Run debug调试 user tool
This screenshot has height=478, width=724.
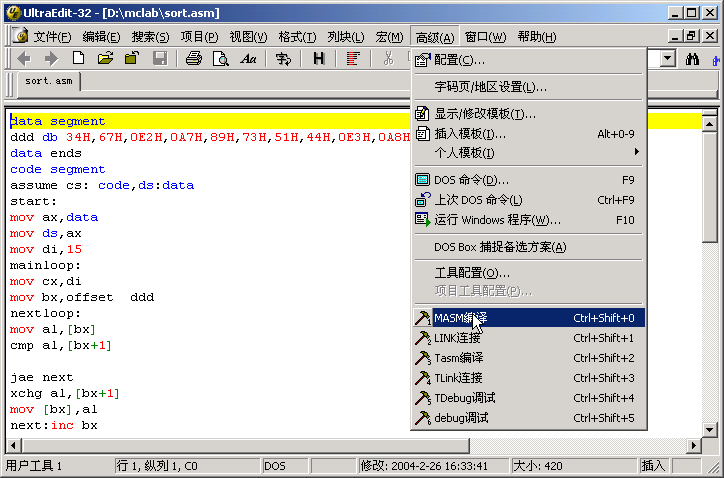pos(529,418)
